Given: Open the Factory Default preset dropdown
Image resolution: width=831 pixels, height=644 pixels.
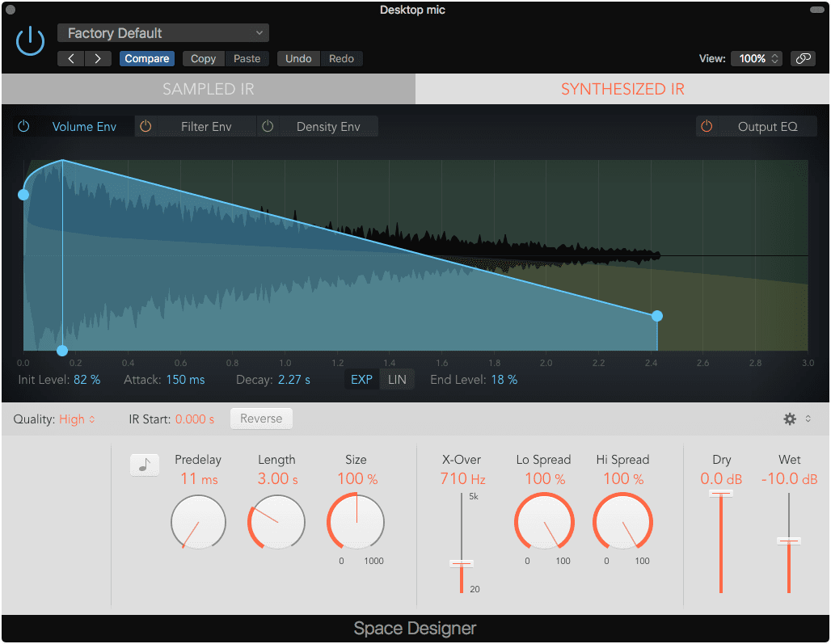Looking at the screenshot, I should [x=162, y=33].
